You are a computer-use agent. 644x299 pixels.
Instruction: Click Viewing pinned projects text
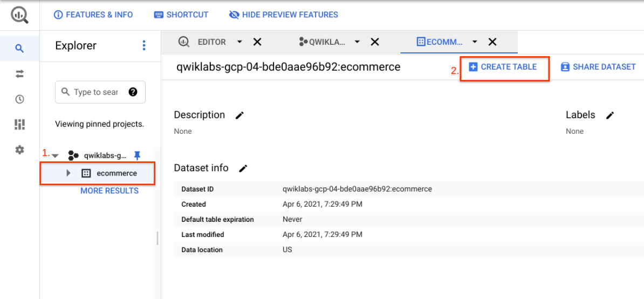click(100, 124)
